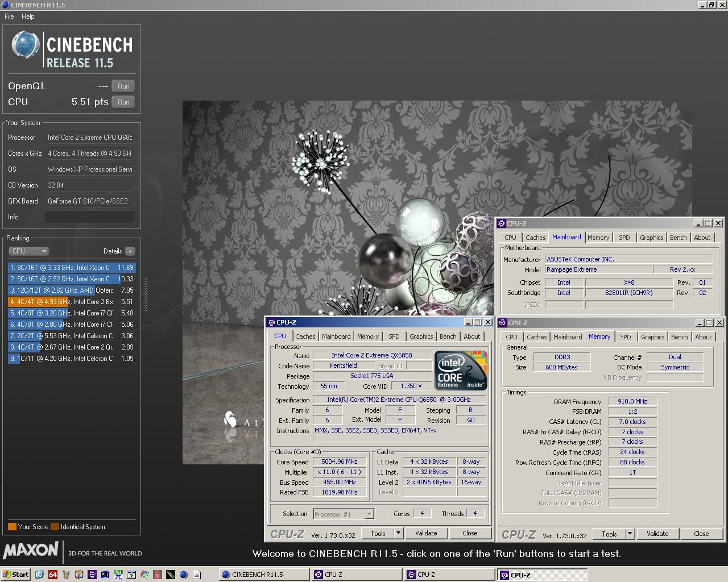
Task: Click the Info text field
Action: tap(90, 217)
